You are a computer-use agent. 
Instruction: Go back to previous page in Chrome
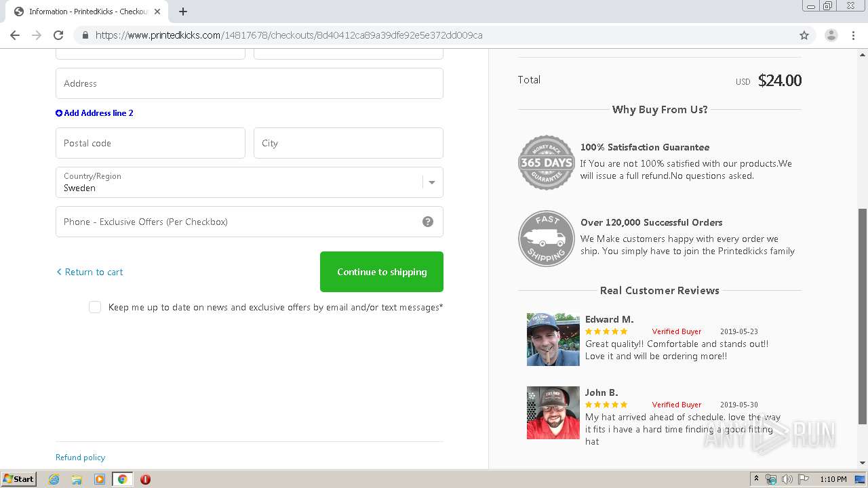tap(15, 35)
